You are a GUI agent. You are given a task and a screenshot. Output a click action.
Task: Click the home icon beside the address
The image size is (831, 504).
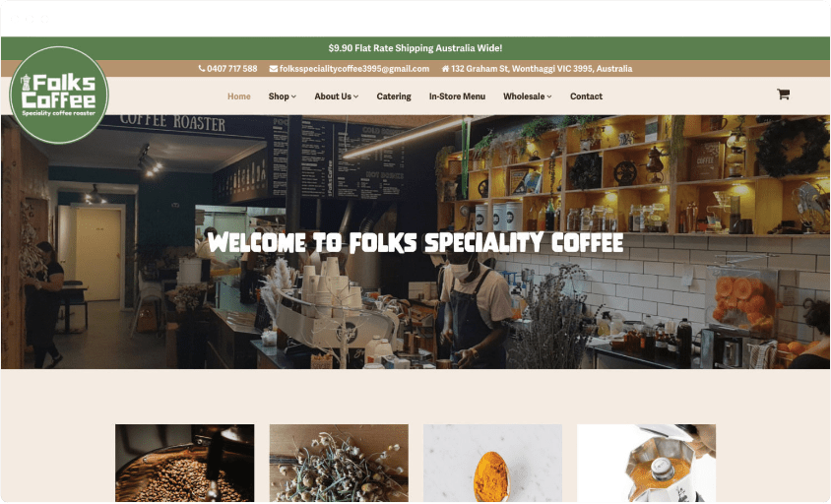pyautogui.click(x=445, y=68)
